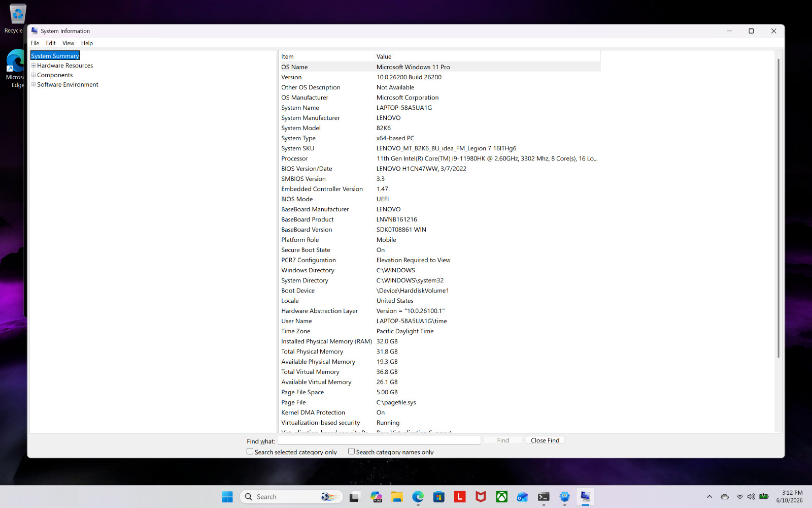Click the 'C:\pagefile.sys' value
The width and height of the screenshot is (812, 508).
coord(396,402)
